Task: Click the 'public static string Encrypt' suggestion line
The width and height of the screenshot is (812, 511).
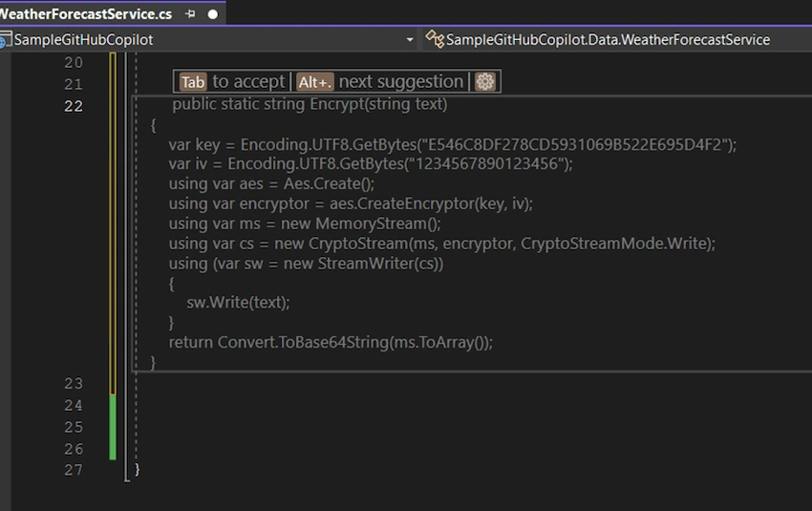Action: pos(310,104)
